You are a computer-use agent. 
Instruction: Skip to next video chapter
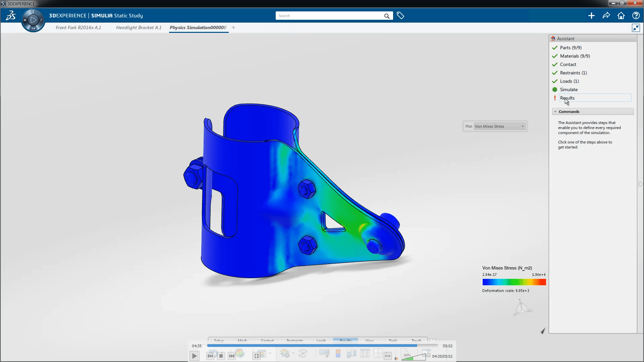coord(231,356)
